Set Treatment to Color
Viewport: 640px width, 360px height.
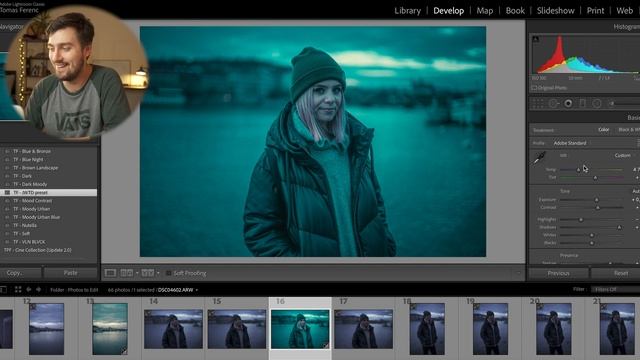click(x=604, y=130)
